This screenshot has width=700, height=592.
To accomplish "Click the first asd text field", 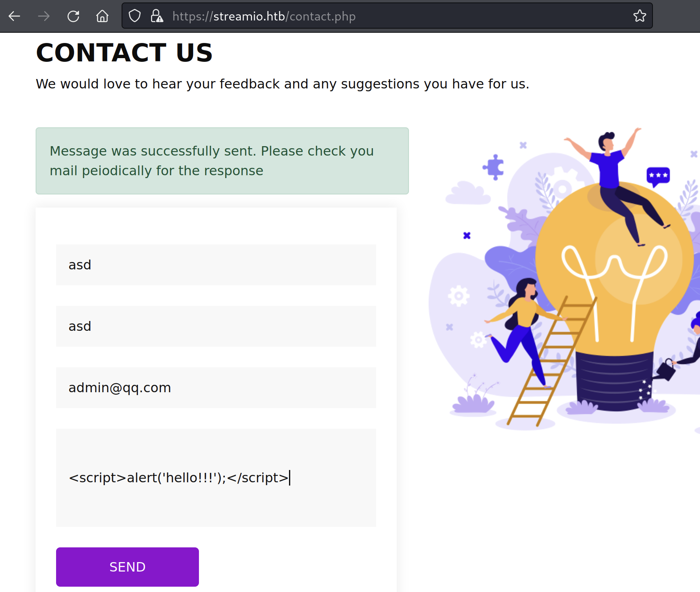I will pos(216,265).
